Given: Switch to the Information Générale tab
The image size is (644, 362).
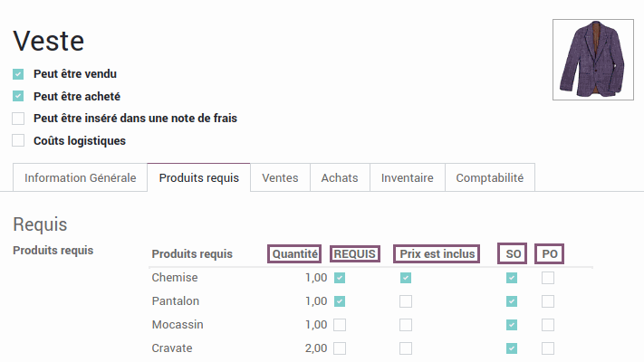Looking at the screenshot, I should click(x=80, y=177).
